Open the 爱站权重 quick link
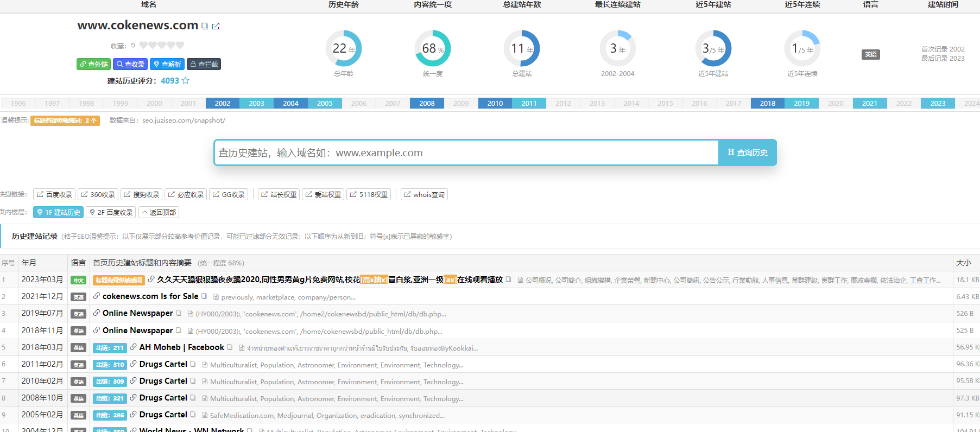Image resolution: width=980 pixels, height=432 pixels. pyautogui.click(x=323, y=194)
